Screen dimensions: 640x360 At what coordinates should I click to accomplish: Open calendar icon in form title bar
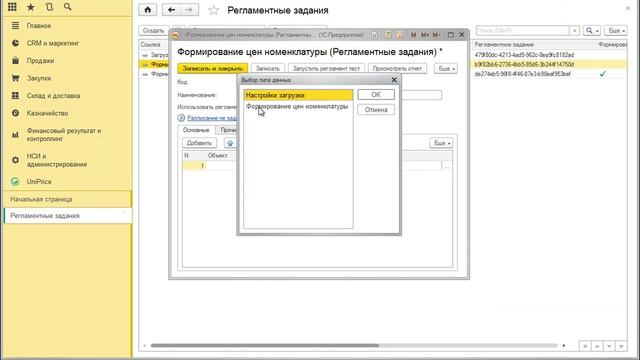tap(400, 35)
